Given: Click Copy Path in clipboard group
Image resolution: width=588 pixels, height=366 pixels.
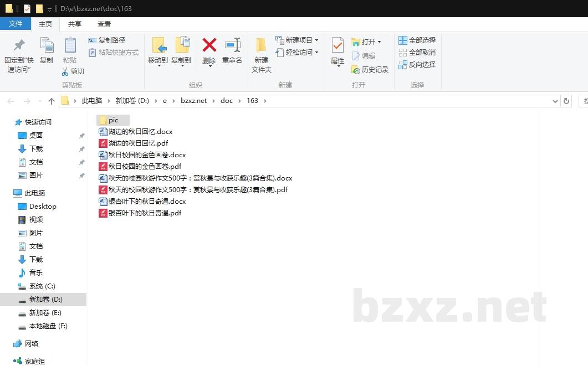Looking at the screenshot, I should 107,40.
